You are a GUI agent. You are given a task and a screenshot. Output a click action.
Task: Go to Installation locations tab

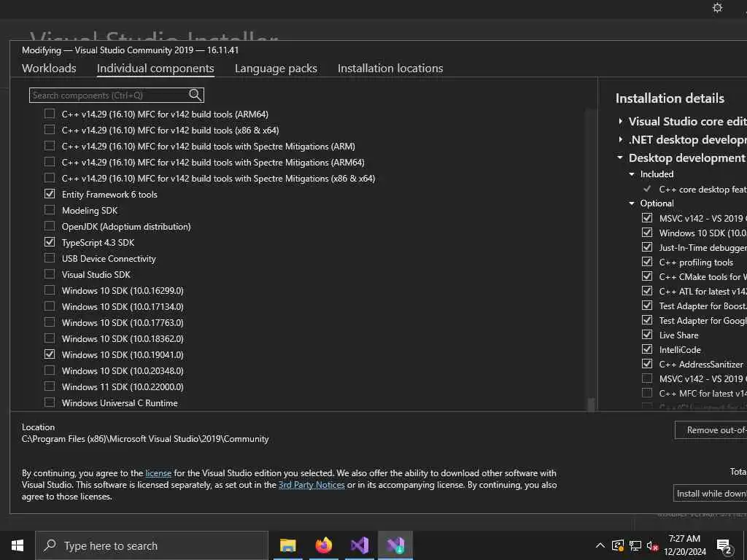pos(390,68)
